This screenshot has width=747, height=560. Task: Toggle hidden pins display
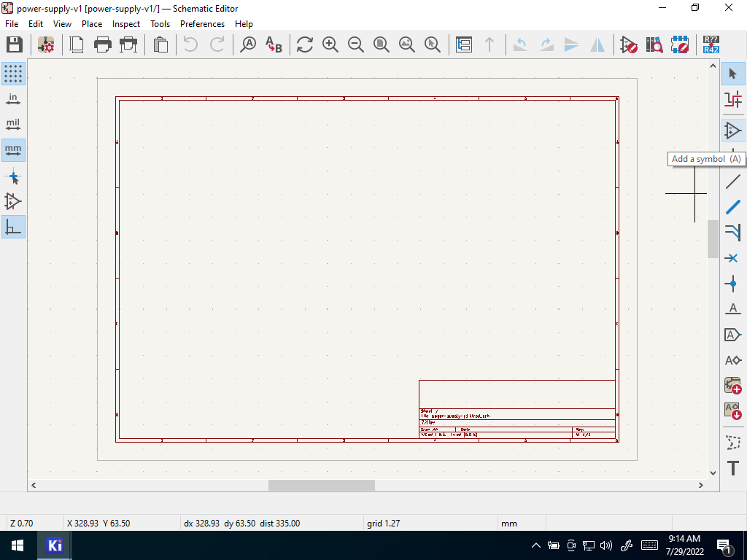[13, 202]
